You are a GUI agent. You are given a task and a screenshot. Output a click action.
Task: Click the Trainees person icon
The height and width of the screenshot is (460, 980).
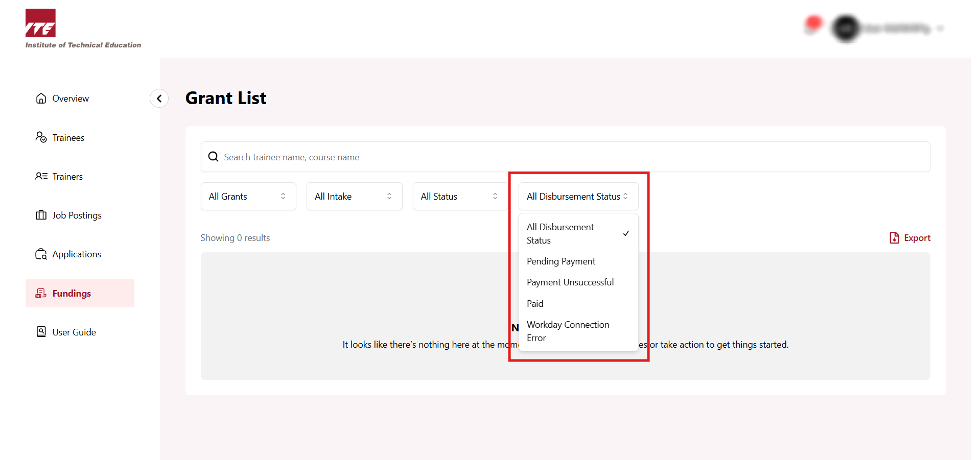point(41,137)
